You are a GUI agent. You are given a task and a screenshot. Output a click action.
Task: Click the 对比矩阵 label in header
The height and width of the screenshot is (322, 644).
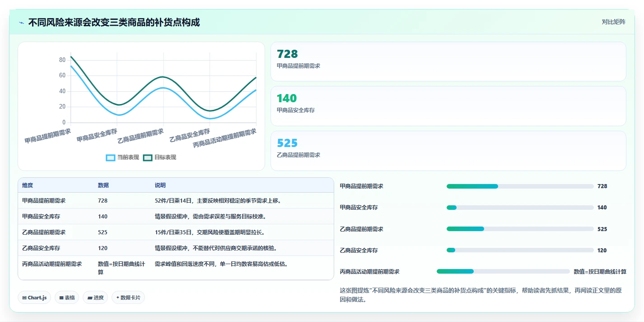coord(613,22)
